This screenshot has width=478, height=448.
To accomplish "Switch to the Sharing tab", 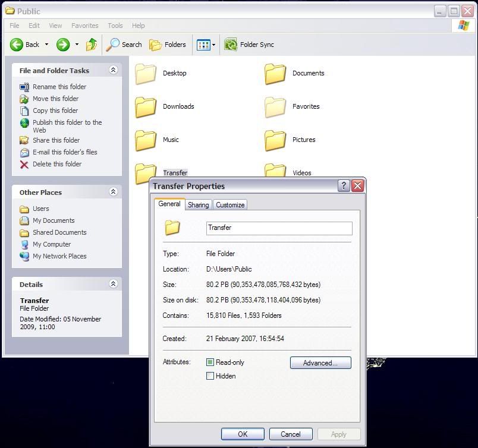I will 198,205.
